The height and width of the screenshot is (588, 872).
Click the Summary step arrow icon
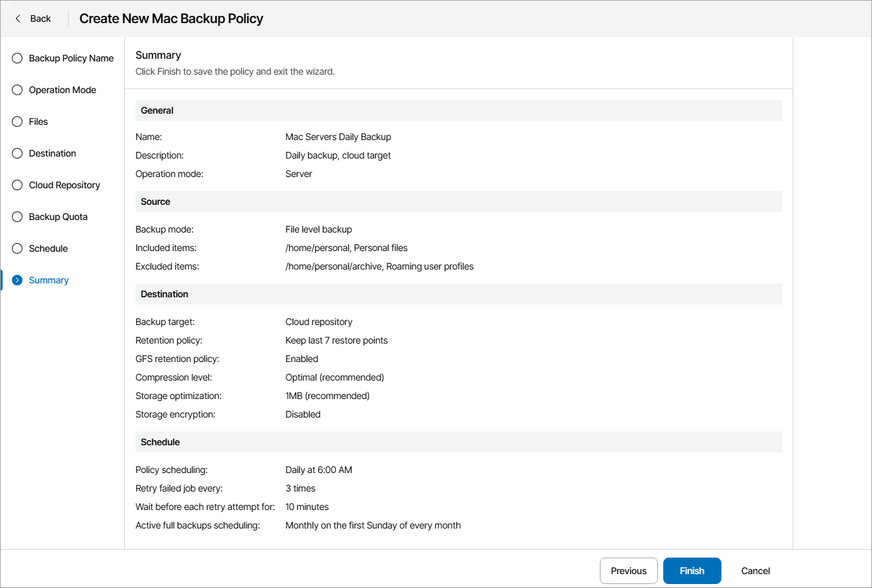18,280
